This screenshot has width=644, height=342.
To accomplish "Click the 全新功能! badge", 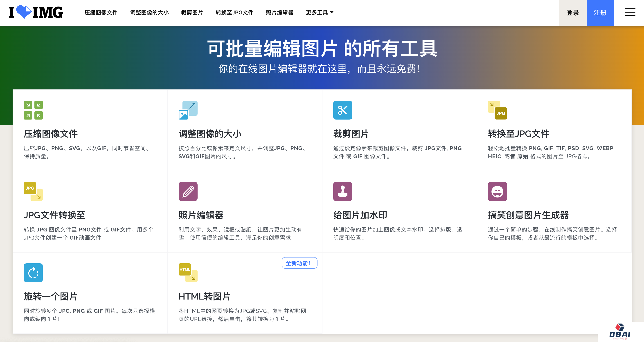I will coord(299,263).
